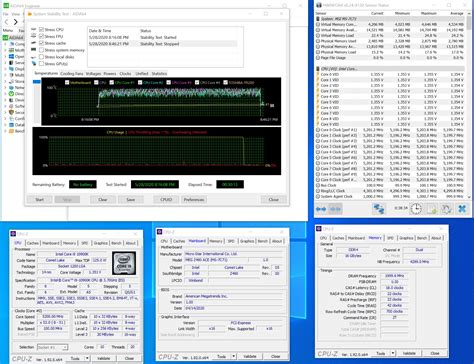Click the Operating System Windows icon in tree
The image size is (474, 364).
[x=11, y=57]
